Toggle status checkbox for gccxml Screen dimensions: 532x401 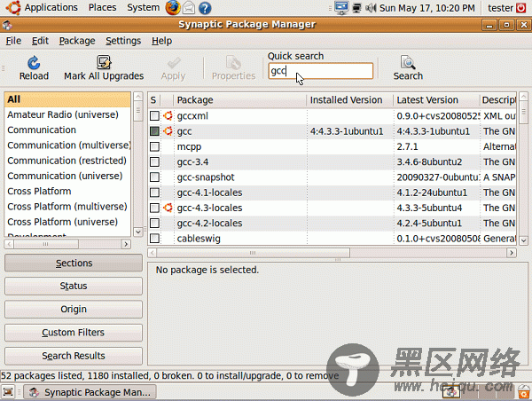tap(154, 116)
